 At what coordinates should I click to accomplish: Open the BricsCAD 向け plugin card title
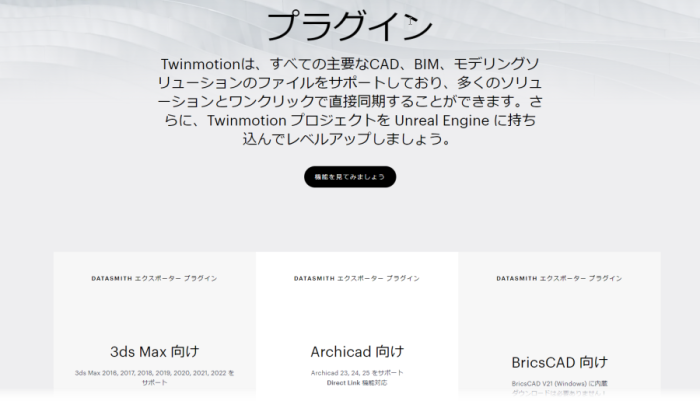(558, 362)
